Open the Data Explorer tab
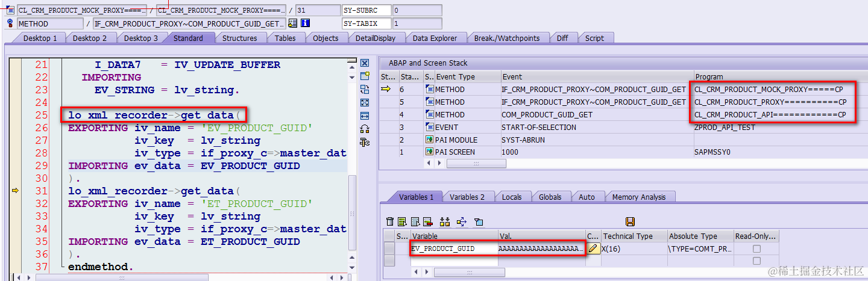The height and width of the screenshot is (281, 868). [435, 38]
